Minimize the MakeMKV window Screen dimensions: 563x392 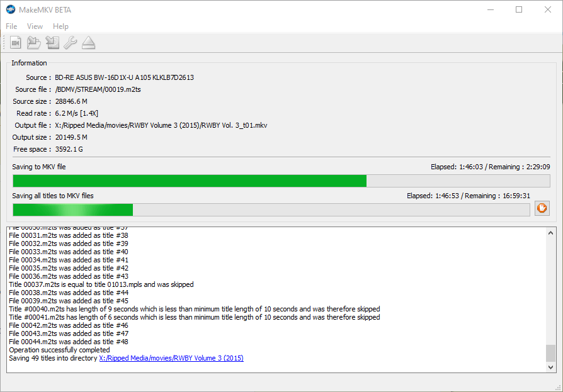(489, 10)
